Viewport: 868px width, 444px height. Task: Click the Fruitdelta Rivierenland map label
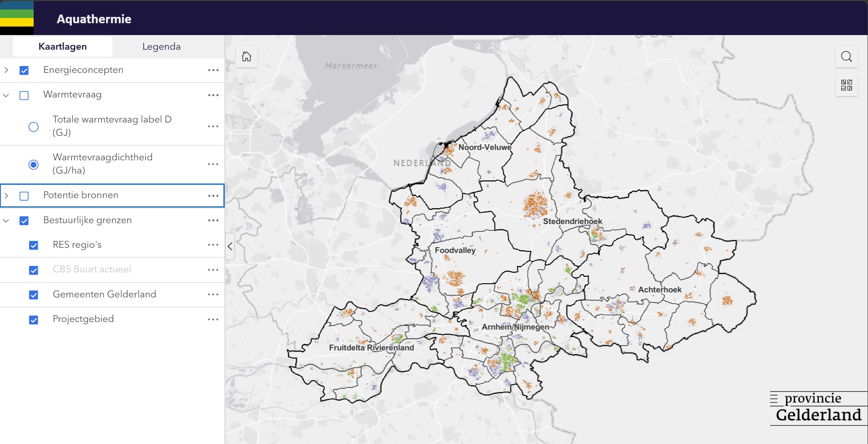(371, 347)
